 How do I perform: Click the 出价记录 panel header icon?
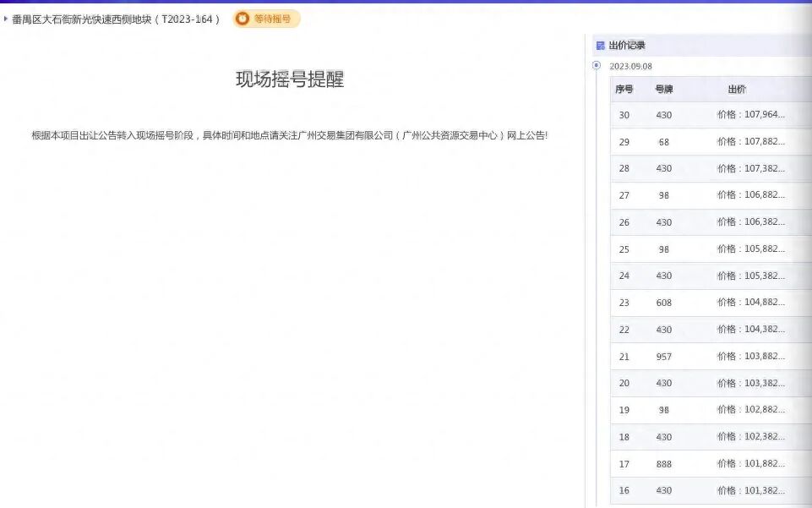(x=602, y=44)
